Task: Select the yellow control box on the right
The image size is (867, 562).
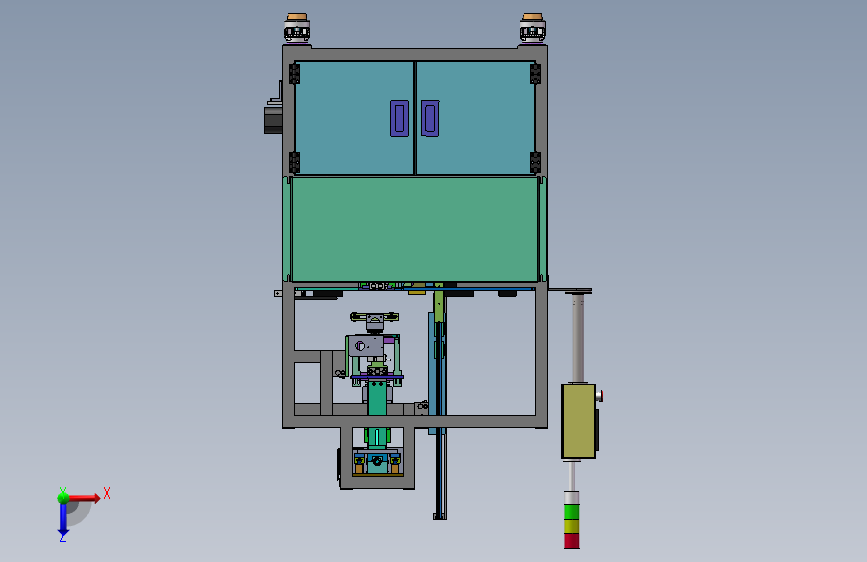Action: point(578,421)
